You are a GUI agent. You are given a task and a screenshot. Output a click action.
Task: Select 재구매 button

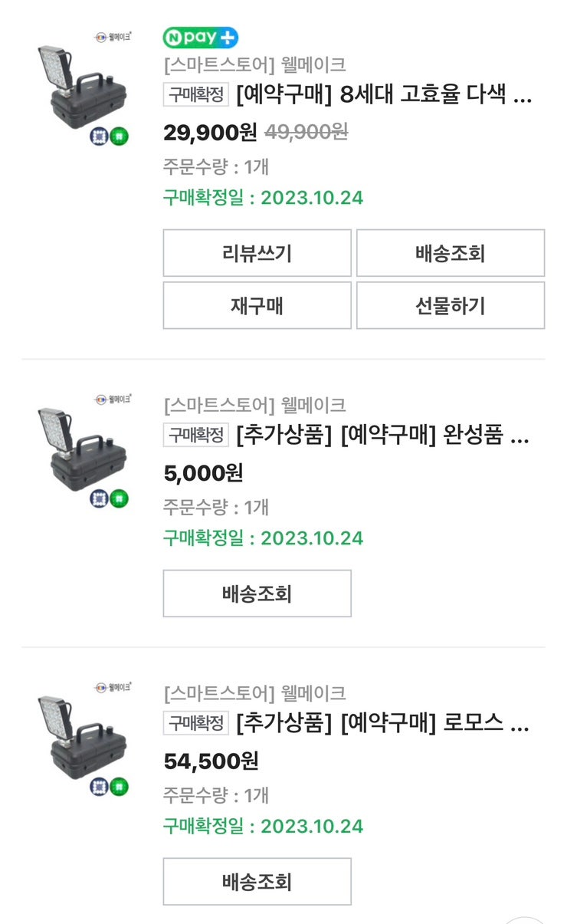pos(257,305)
